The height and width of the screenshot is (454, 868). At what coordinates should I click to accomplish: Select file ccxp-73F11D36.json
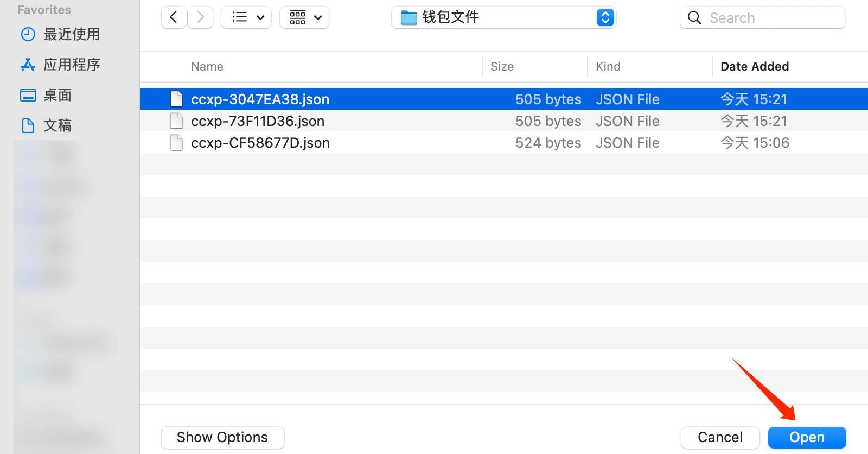pyautogui.click(x=258, y=121)
